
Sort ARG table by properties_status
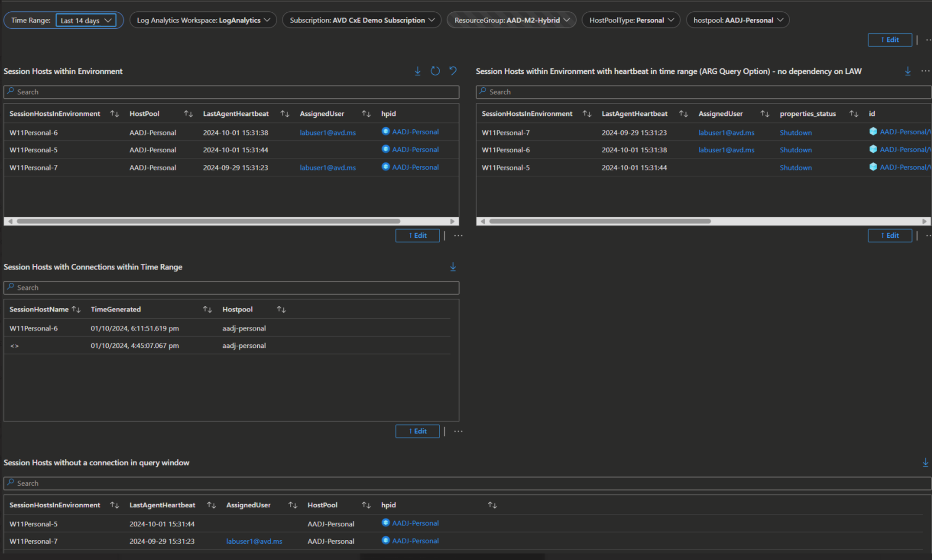pyautogui.click(x=854, y=114)
